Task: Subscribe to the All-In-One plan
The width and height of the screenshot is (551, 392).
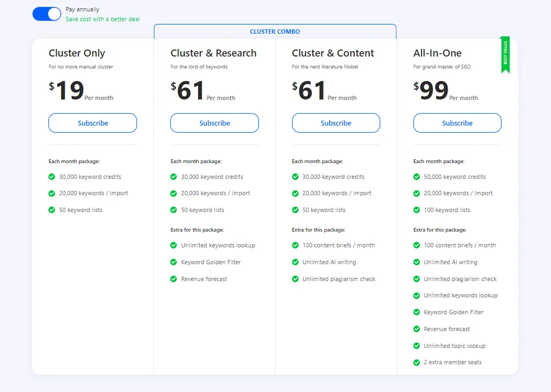Action: point(457,123)
